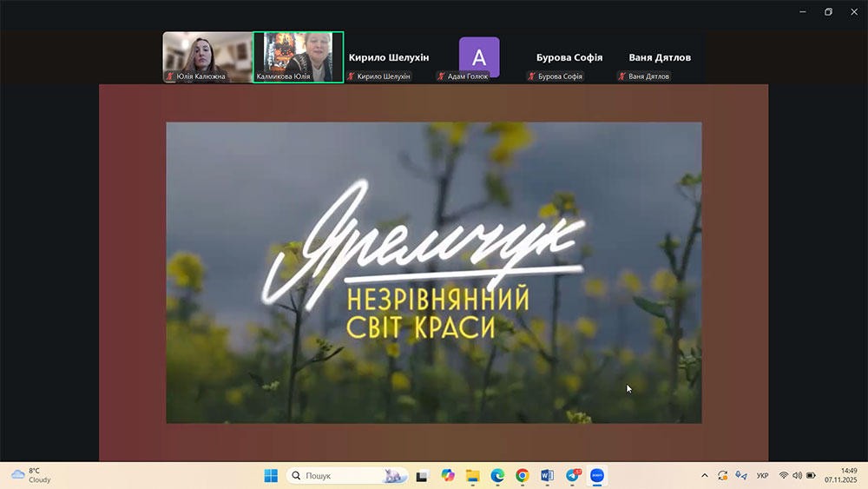Open File Explorer from the taskbar
Image resolution: width=868 pixels, height=489 pixels.
pyautogui.click(x=472, y=475)
